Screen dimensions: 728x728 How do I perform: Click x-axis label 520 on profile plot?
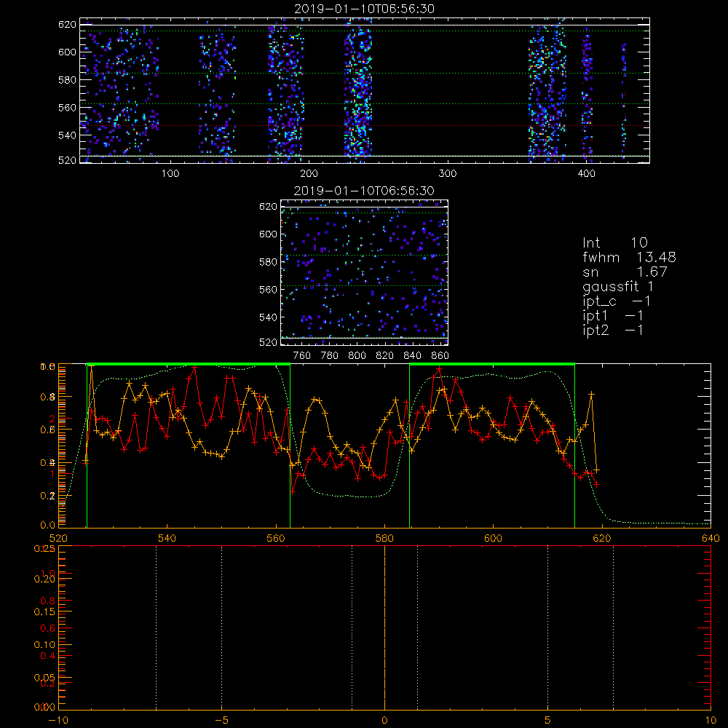[x=58, y=538]
